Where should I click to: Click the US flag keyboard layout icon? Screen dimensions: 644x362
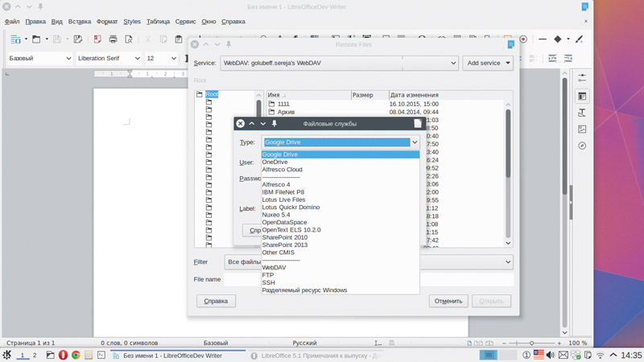coord(539,355)
